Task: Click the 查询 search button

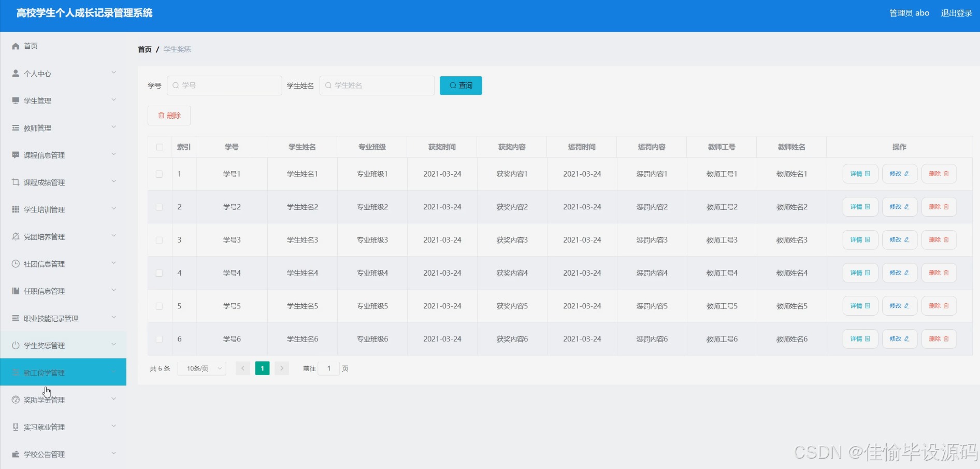Action: [461, 86]
